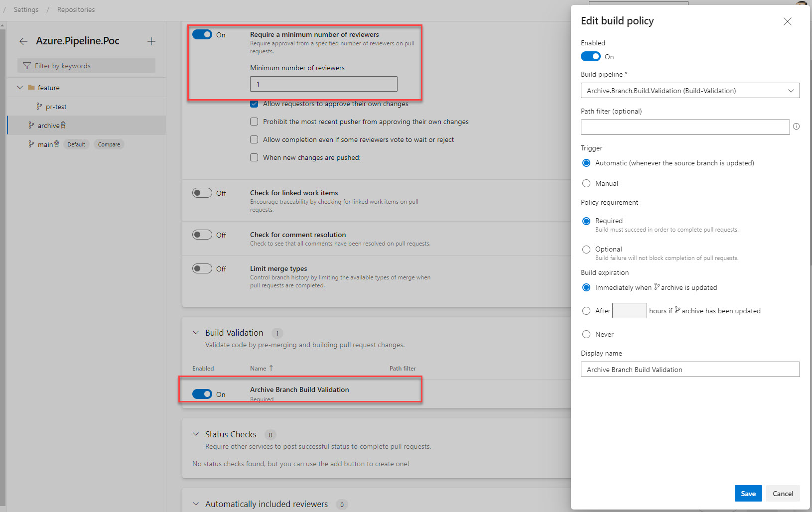Click the sort arrow on the Name column
The height and width of the screenshot is (512, 812).
pyautogui.click(x=271, y=368)
